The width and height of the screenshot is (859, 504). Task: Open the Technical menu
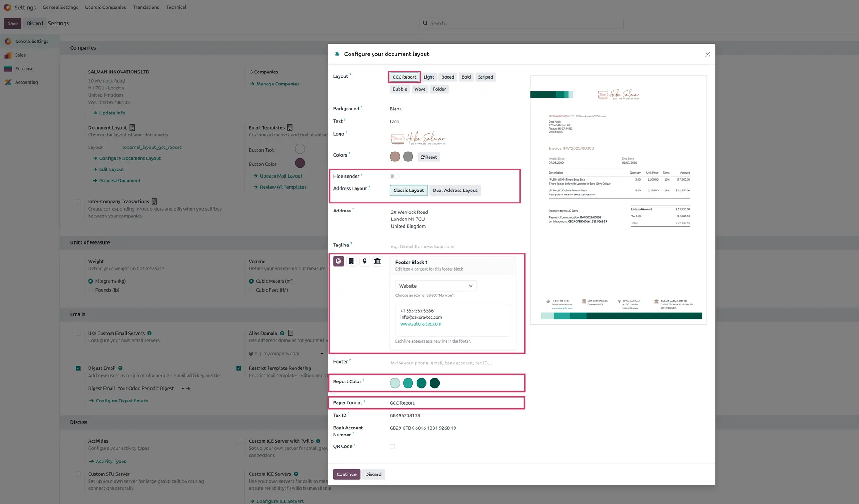pyautogui.click(x=176, y=7)
